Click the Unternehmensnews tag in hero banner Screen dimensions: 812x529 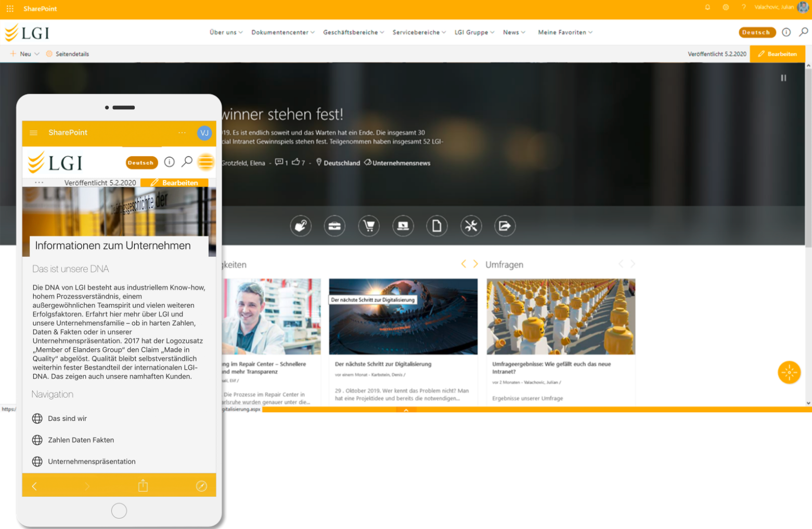click(x=397, y=163)
